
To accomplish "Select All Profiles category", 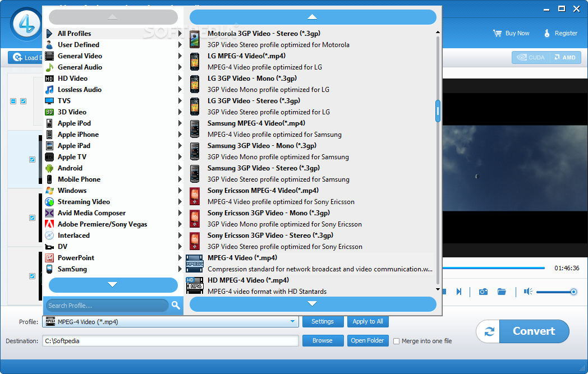I will [x=114, y=33].
